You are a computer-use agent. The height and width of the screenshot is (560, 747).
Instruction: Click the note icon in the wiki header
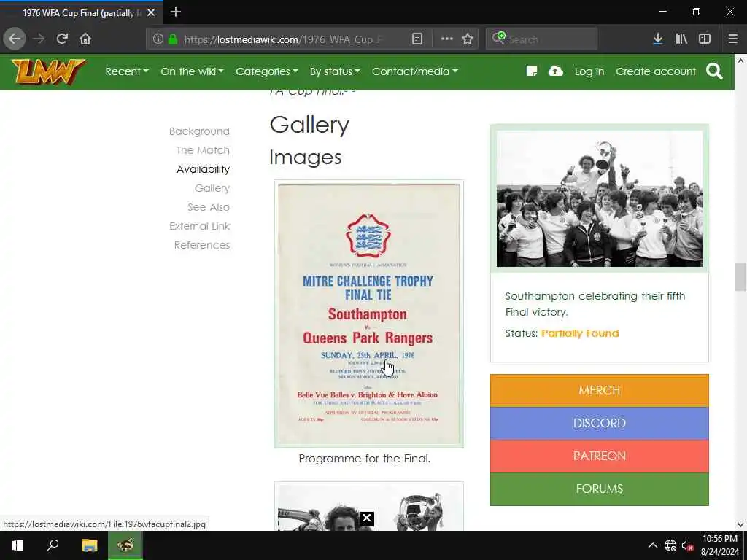532,71
